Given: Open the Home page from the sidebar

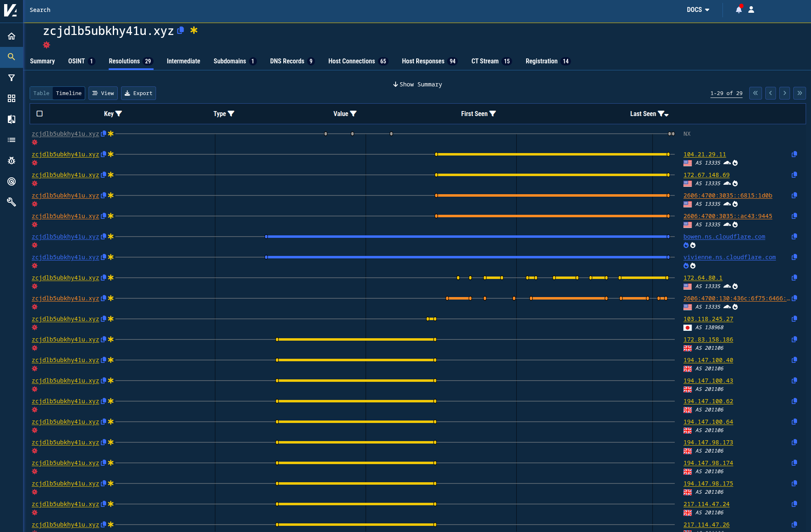Looking at the screenshot, I should tap(12, 36).
